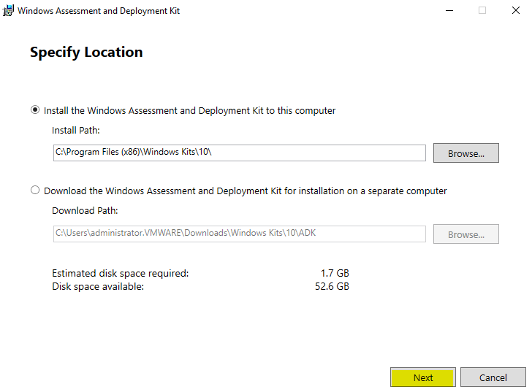Cancel the installation setup

coord(493,377)
